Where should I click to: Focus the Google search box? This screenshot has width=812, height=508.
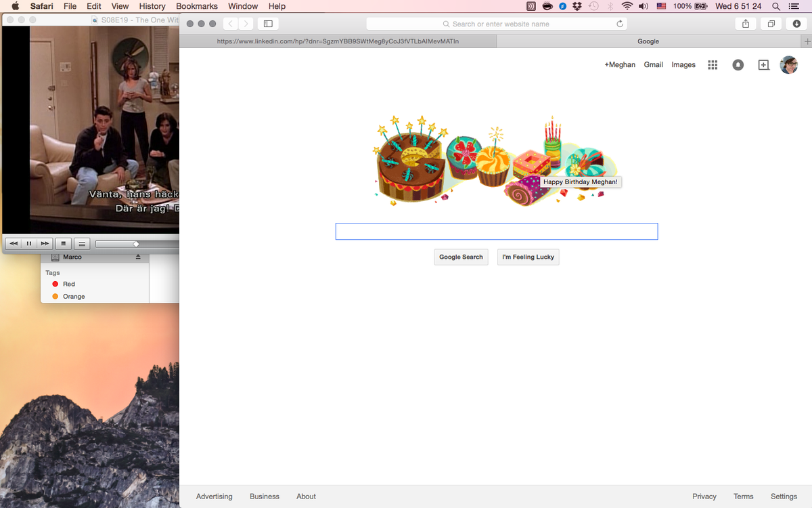(x=497, y=231)
